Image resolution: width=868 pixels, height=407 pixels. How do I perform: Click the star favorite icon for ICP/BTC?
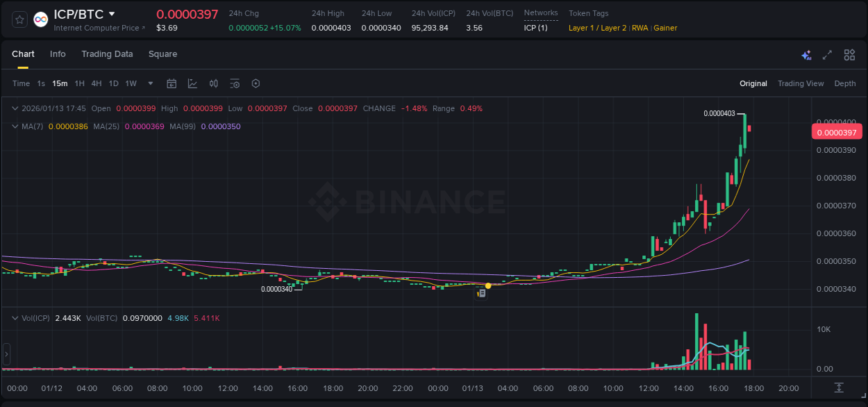[19, 19]
